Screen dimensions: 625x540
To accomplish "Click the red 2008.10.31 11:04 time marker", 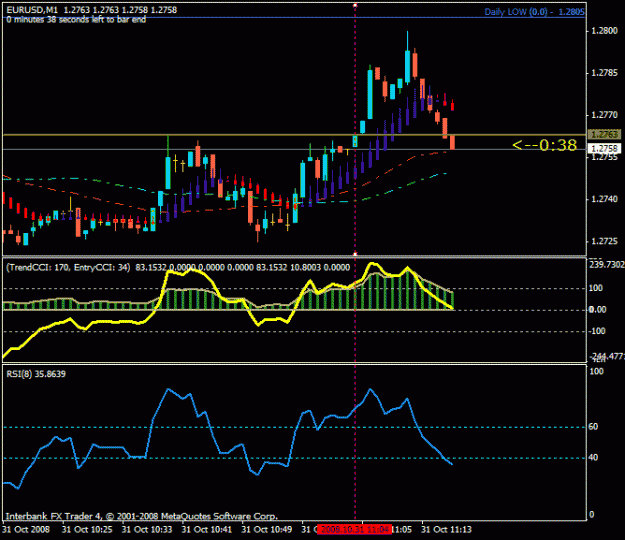I will coord(354,530).
